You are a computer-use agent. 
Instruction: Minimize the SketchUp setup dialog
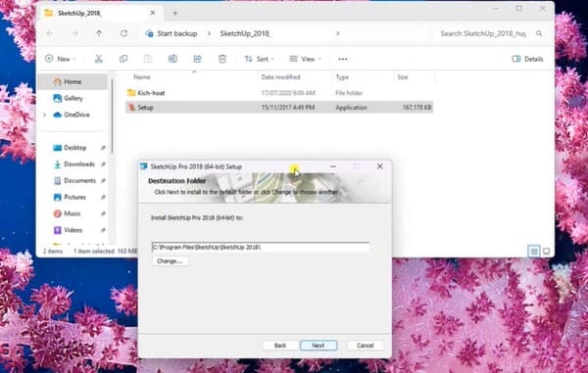click(333, 166)
